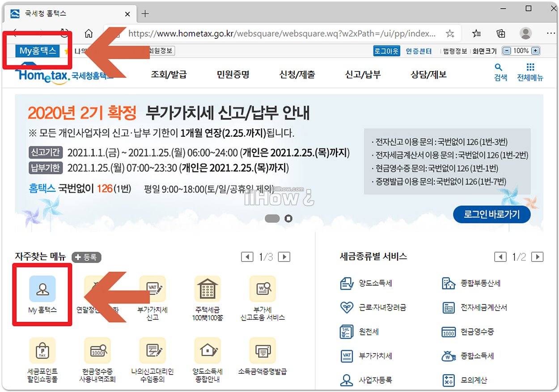Open the 인증센터 link
The height and width of the screenshot is (392, 559).
419,51
